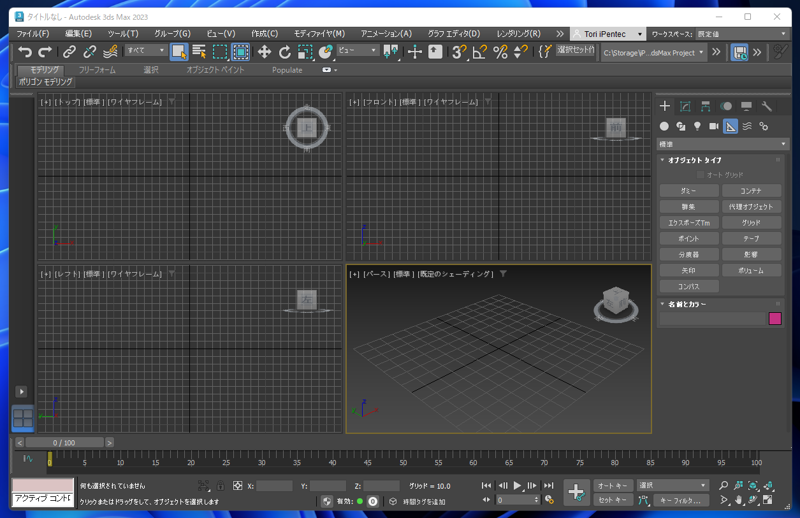This screenshot has height=518, width=800.
Task: Select Space Warps wave icon
Action: (747, 126)
